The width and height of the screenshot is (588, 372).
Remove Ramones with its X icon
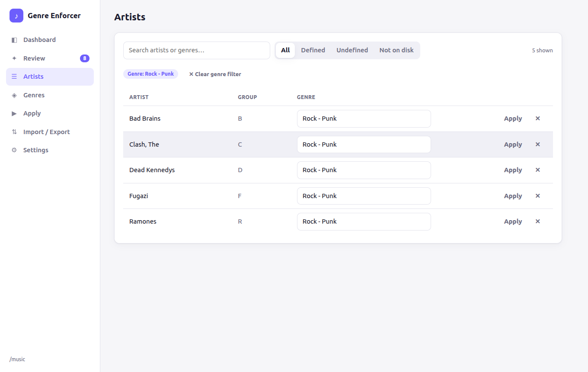[x=538, y=221]
